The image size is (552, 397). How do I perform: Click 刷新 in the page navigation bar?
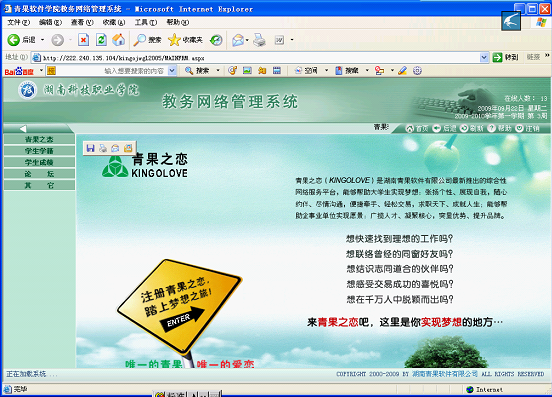click(x=472, y=129)
